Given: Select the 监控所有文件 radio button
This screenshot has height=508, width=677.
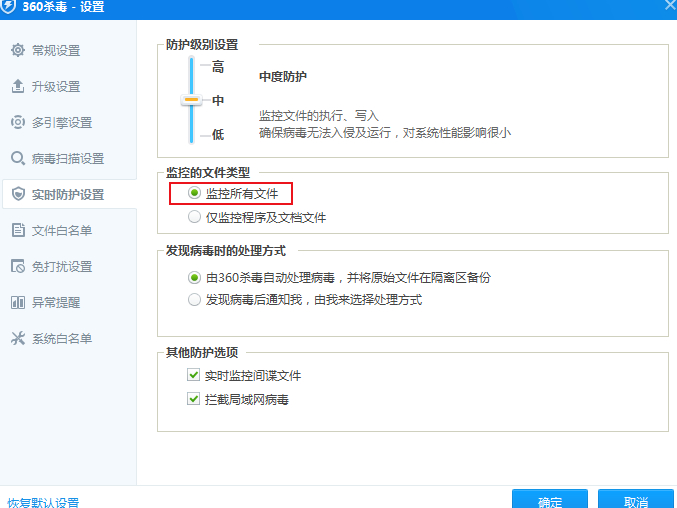Looking at the screenshot, I should 194,193.
